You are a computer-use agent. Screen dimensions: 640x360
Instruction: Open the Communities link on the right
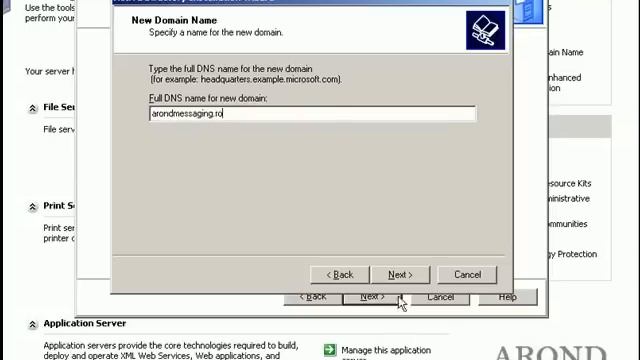[x=569, y=224]
